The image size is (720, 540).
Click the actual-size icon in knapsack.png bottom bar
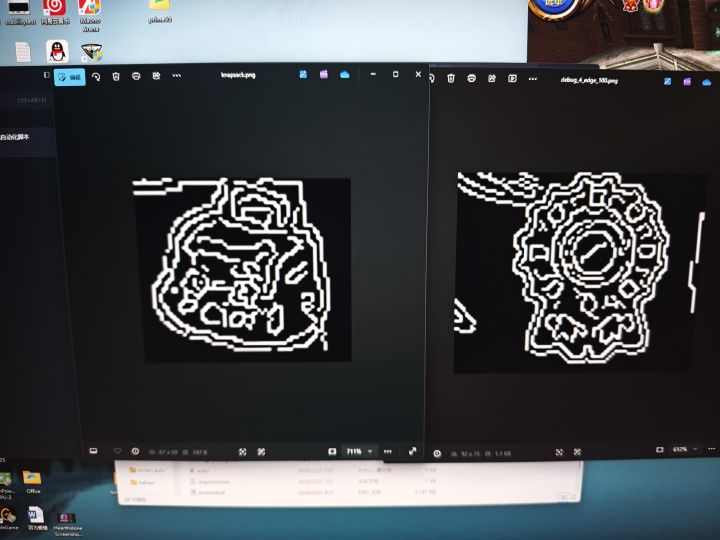tap(261, 452)
